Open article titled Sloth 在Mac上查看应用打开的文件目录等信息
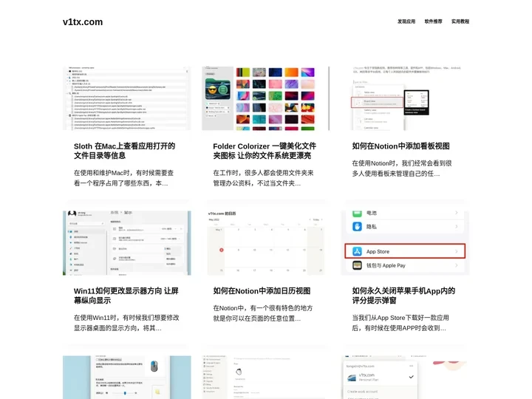The height and width of the screenshot is (399, 532). [x=125, y=151]
